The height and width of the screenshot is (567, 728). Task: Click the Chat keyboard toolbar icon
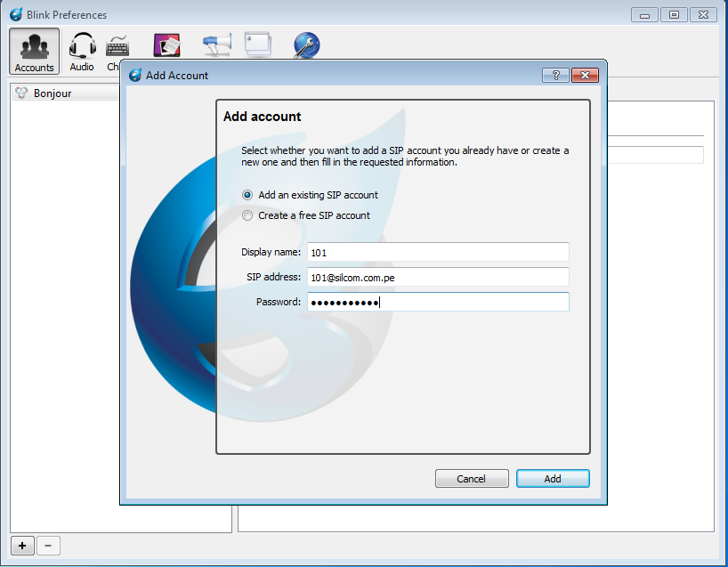point(115,47)
